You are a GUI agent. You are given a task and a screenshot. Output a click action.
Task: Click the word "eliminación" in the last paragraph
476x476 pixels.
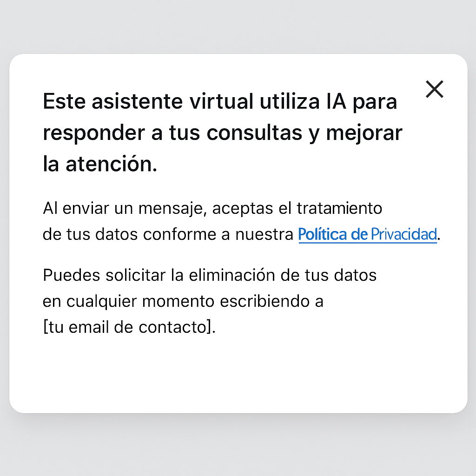click(x=231, y=275)
